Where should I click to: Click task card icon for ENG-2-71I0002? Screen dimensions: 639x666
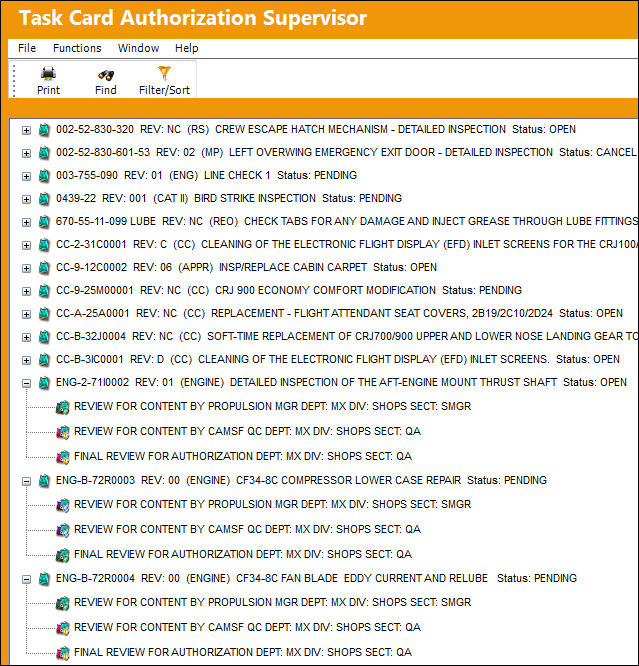tap(44, 383)
